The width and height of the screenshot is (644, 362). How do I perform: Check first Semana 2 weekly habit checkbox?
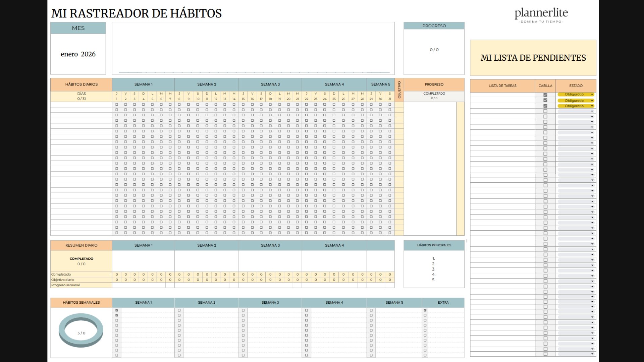click(179, 310)
